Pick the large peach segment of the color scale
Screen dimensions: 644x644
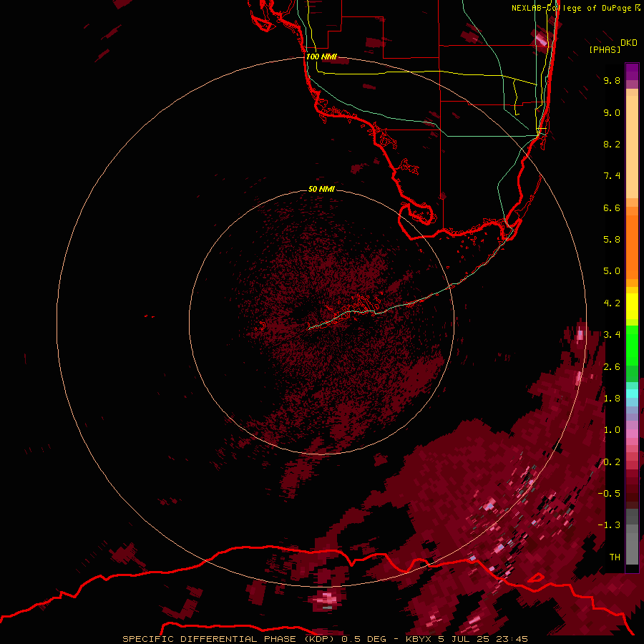click(x=632, y=147)
